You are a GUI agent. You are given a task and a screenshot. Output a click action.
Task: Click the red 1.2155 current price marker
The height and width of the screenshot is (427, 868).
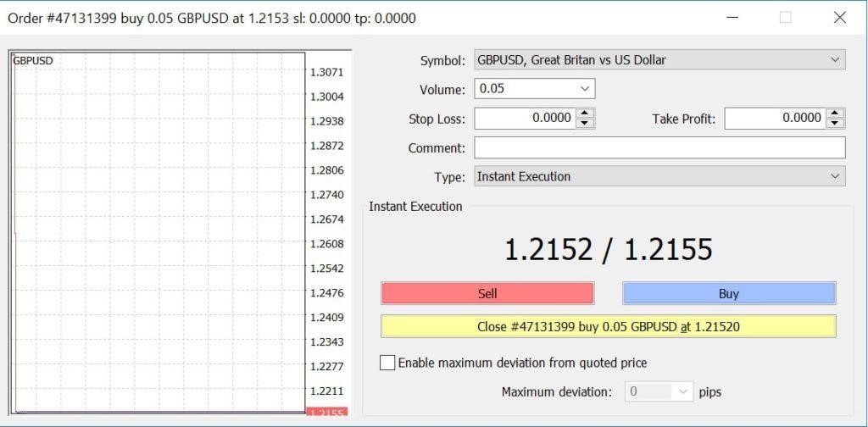pos(326,412)
